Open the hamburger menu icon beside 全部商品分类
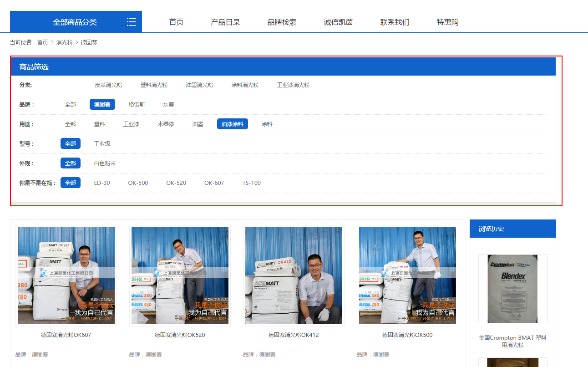 click(x=132, y=22)
